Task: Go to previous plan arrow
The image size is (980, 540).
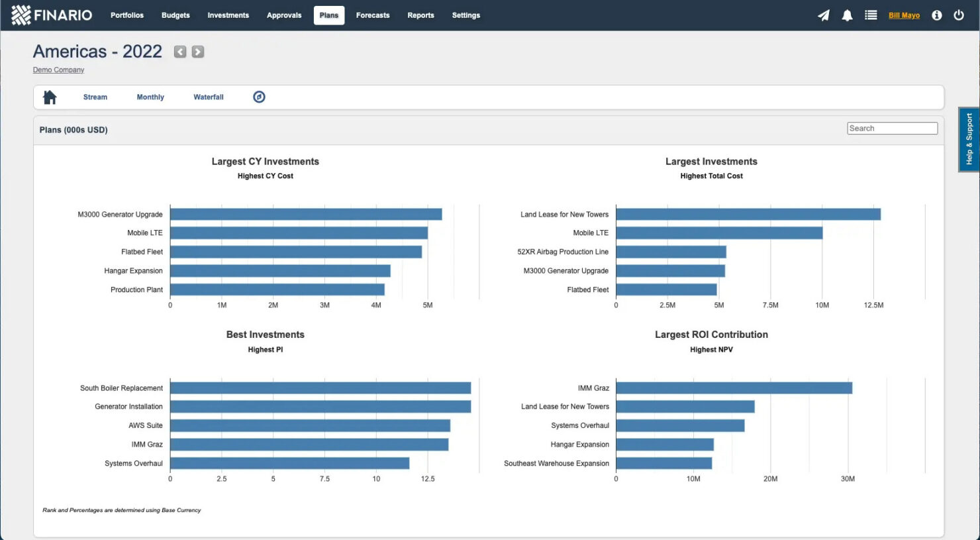Action: (180, 52)
